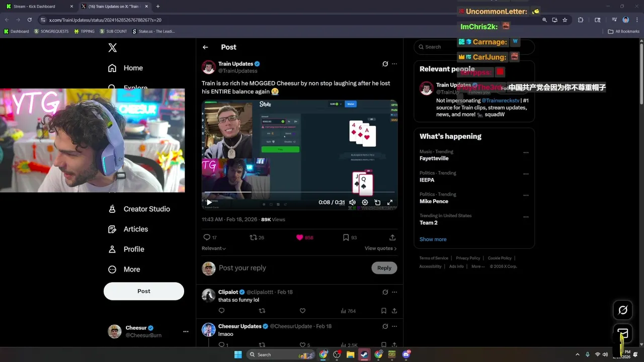This screenshot has width=644, height=362.
Task: Reload the page
Action: click(30, 20)
